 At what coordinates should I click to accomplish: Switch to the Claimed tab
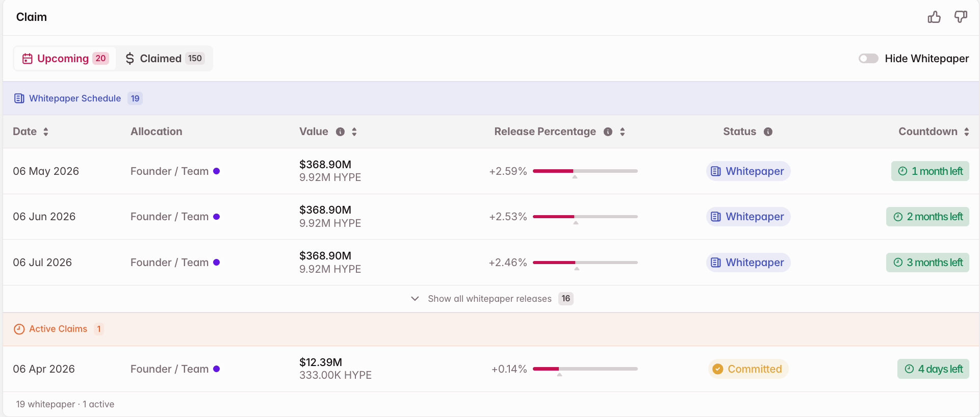pos(164,59)
